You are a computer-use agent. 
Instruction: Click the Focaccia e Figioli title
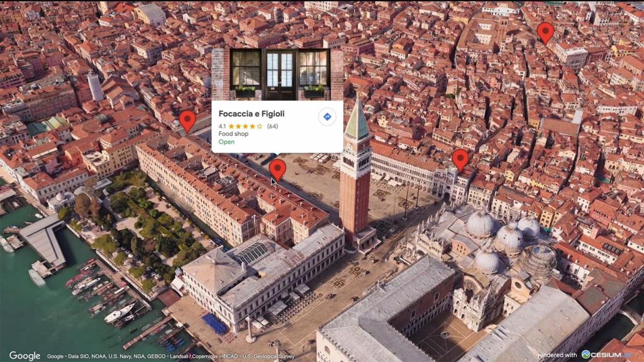[252, 114]
